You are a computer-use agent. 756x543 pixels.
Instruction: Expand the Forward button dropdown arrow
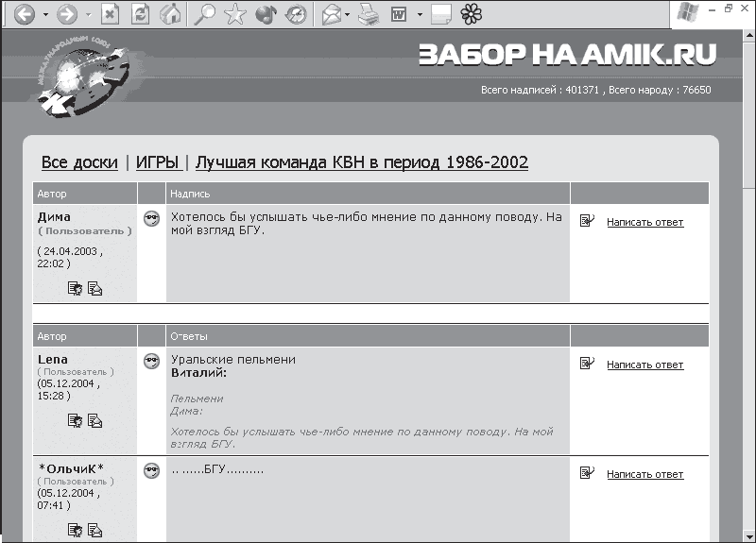pyautogui.click(x=88, y=15)
